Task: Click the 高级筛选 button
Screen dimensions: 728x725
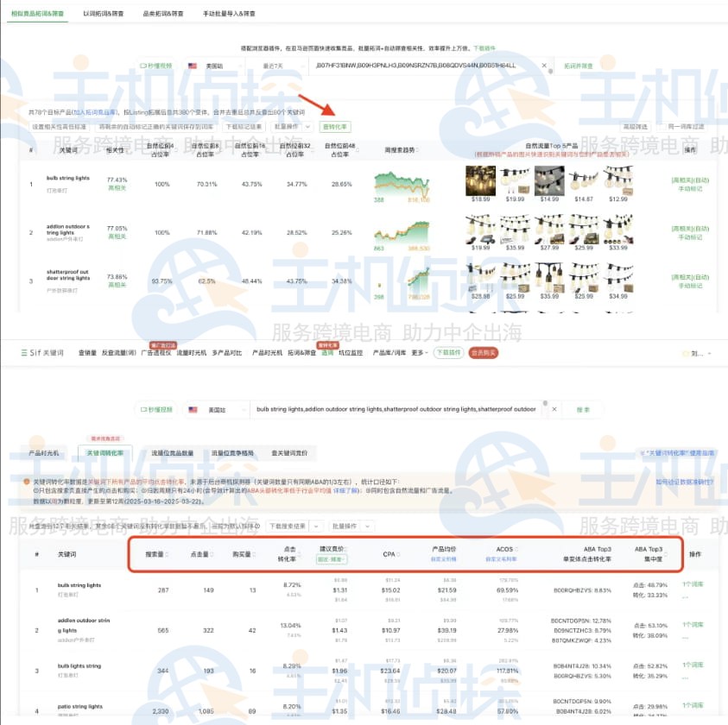Action: 635,127
